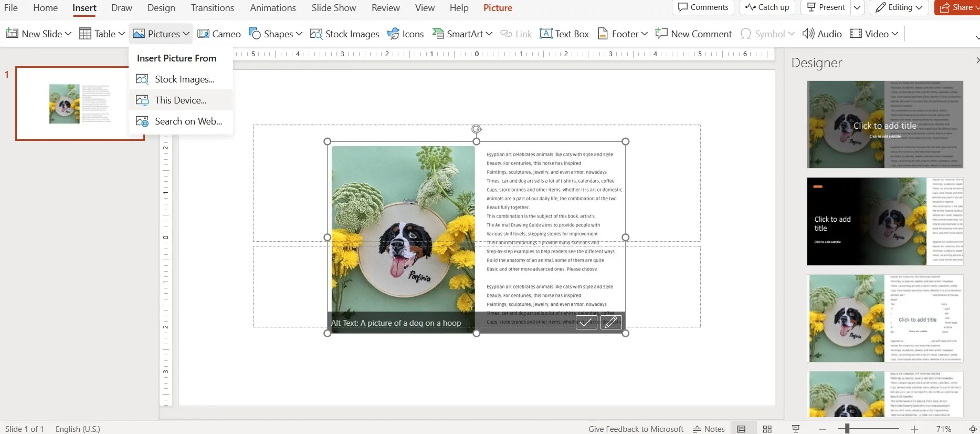The width and height of the screenshot is (980, 434).
Task: Switch to the Design tab
Action: 161,8
